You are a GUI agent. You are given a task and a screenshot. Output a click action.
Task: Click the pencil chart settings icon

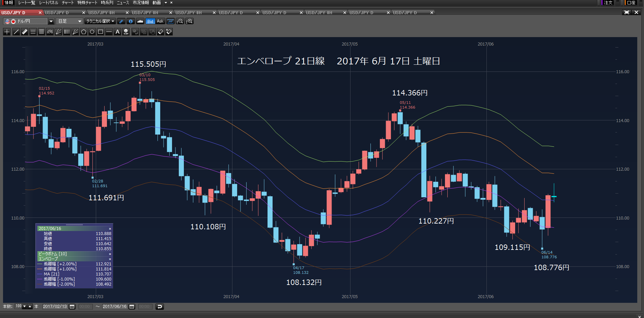[121, 21]
